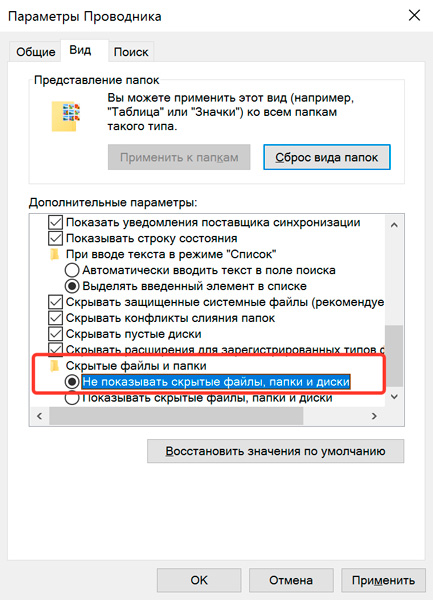Click the 'Сброс вида папок' button

coord(327,157)
